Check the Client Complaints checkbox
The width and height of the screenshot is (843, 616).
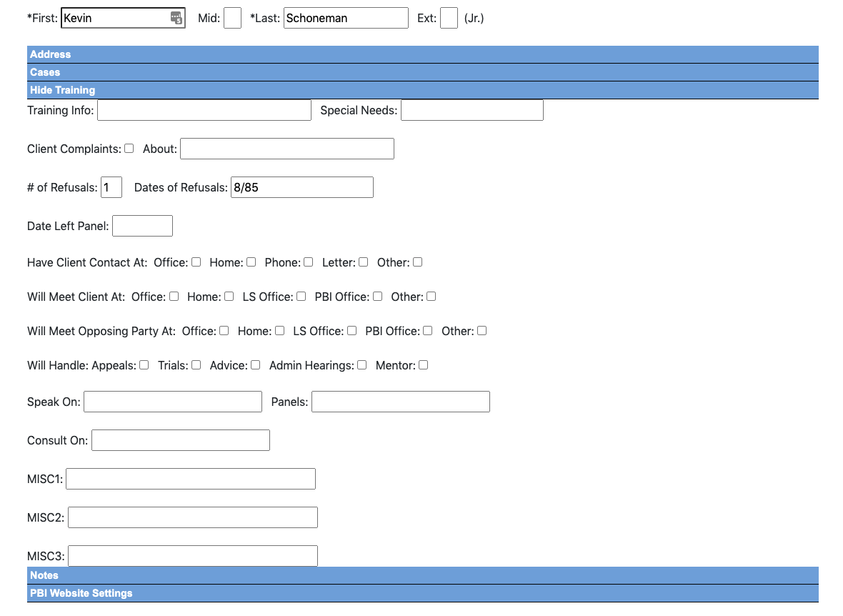coord(129,149)
